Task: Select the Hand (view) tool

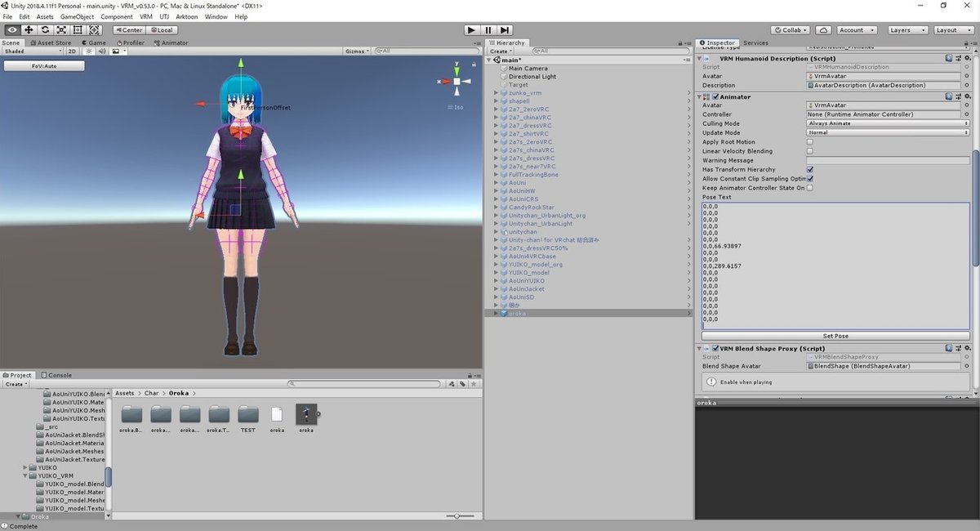Action: click(12, 29)
